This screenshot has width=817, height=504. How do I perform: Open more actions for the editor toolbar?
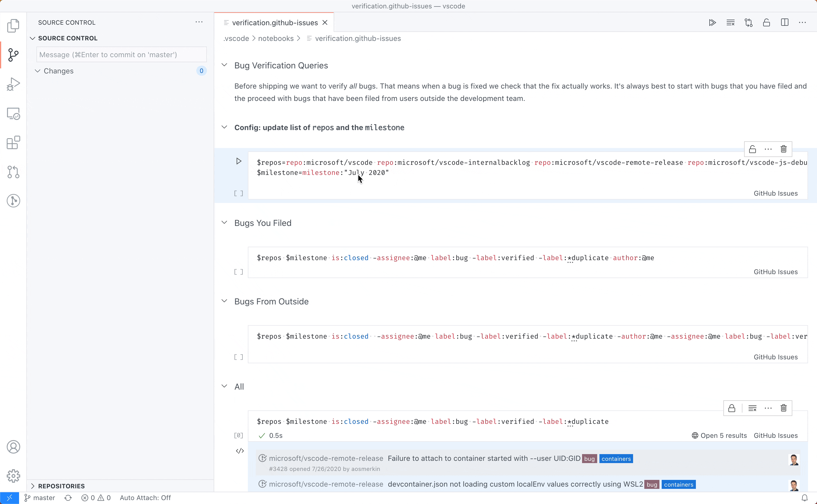802,22
